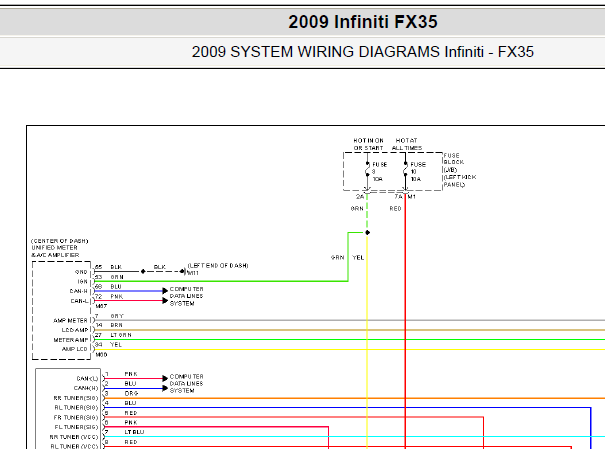605x449 pixels.
Task: Click the 'RED' wire label below fuse 10
Action: click(395, 209)
